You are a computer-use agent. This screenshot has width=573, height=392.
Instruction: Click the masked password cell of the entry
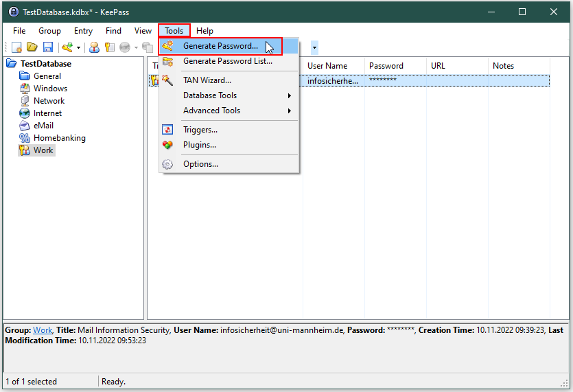coord(395,80)
